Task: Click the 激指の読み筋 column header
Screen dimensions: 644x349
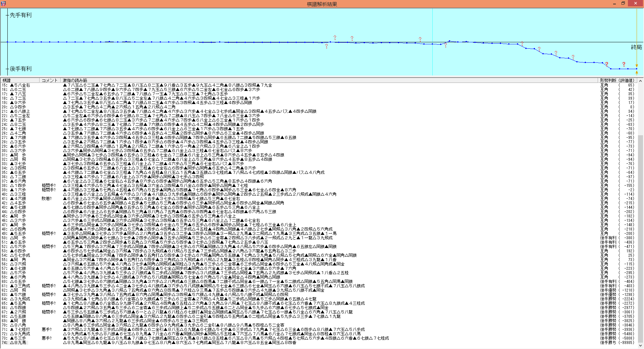Action: (75, 81)
